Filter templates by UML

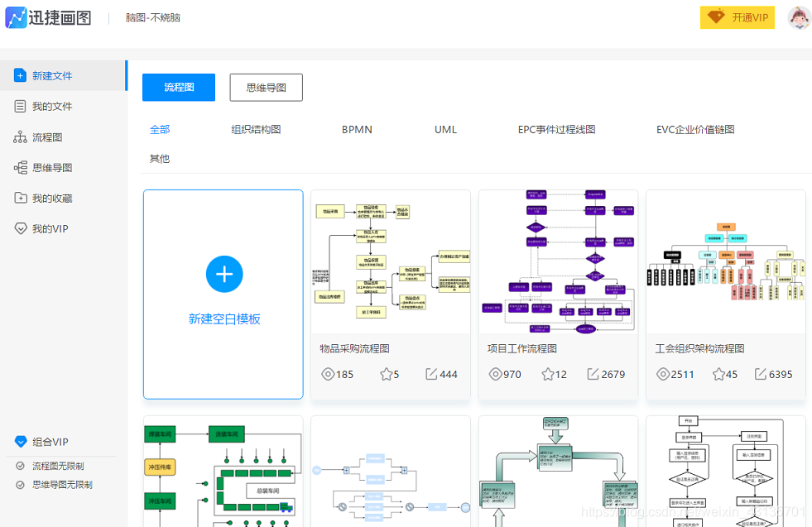pyautogui.click(x=444, y=129)
